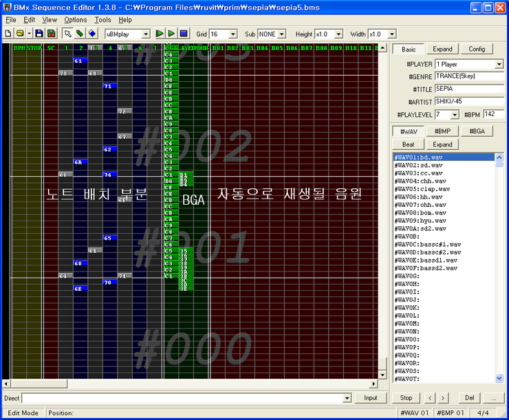Screen dimensions: 509x420
Task: Open the Grid 16 dropdown
Action: (x=232, y=34)
